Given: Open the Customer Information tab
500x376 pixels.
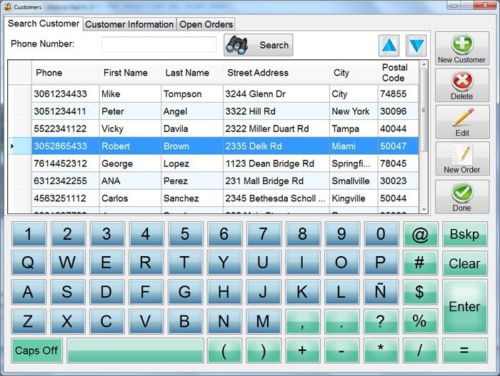Looking at the screenshot, I should [x=129, y=24].
